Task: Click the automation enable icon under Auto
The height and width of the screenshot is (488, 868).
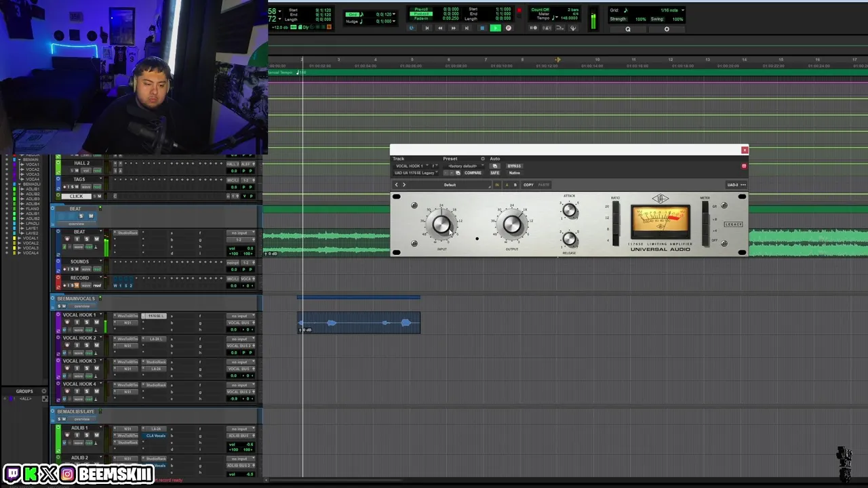Action: point(494,166)
